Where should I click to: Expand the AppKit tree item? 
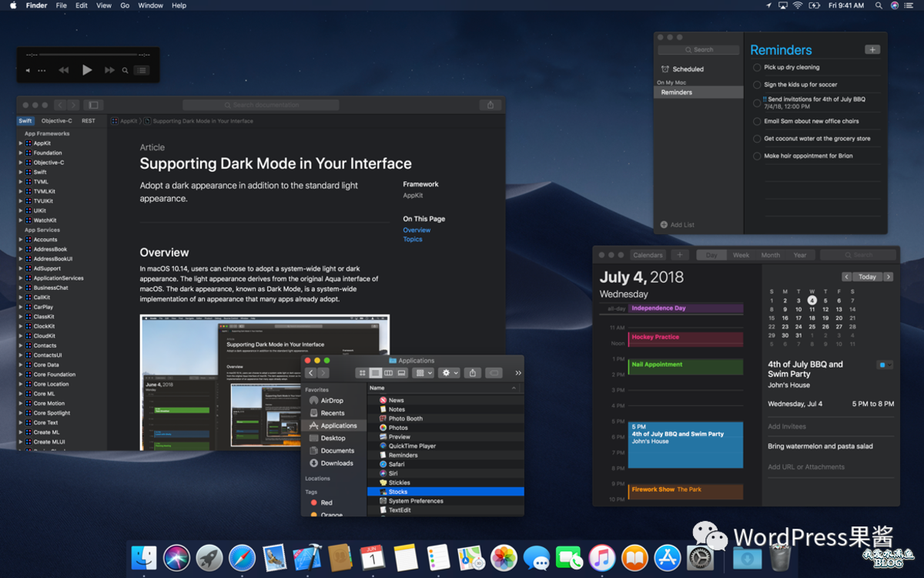[21, 143]
